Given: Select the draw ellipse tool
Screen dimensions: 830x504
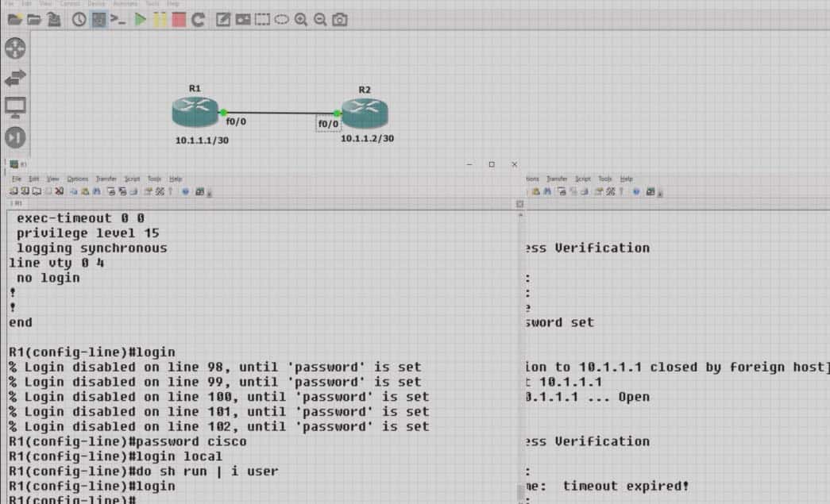Looking at the screenshot, I should (x=282, y=20).
